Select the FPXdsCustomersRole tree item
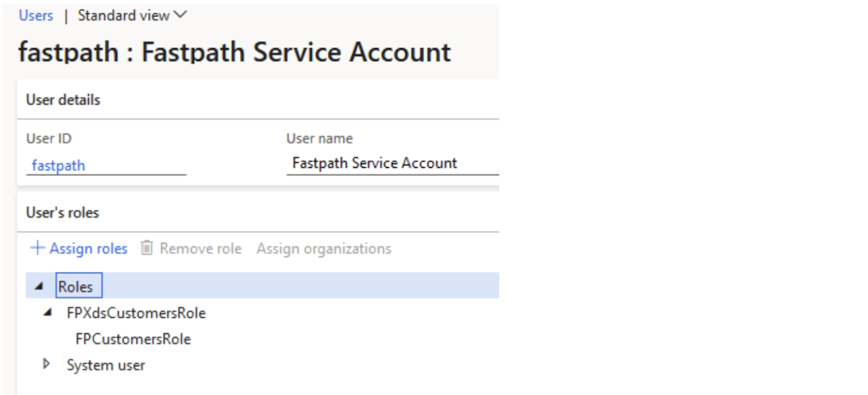The width and height of the screenshot is (868, 395). [136, 313]
